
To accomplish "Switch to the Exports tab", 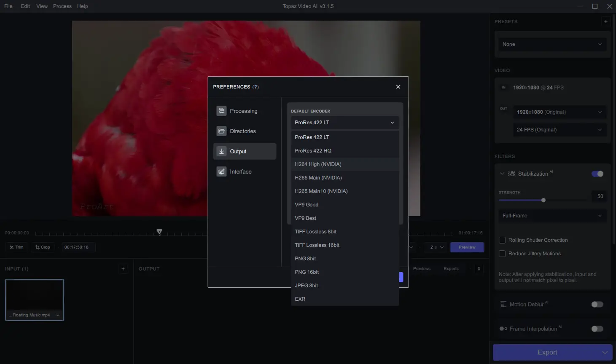I will [451, 269].
